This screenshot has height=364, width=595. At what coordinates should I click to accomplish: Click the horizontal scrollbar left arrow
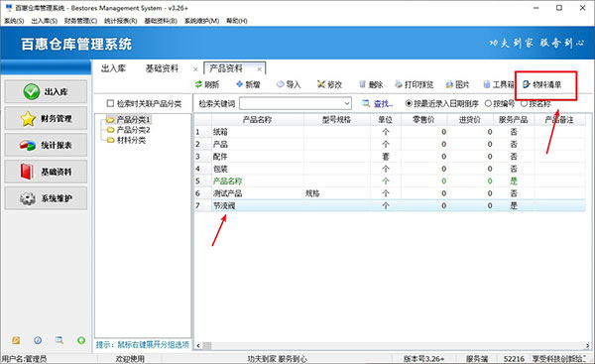click(198, 346)
